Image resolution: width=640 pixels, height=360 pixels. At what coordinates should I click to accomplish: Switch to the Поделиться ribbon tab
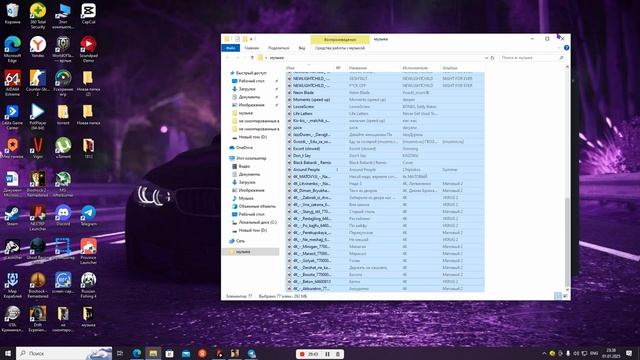pyautogui.click(x=278, y=48)
